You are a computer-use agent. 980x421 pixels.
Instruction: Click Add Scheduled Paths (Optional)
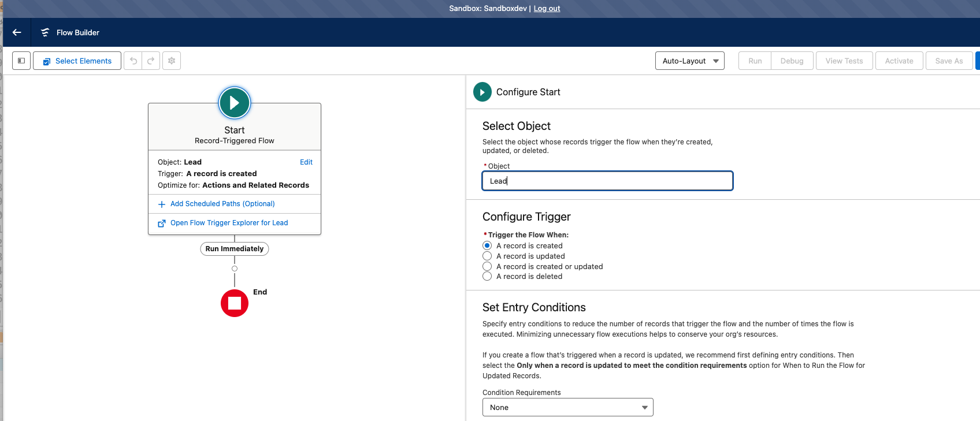click(222, 204)
